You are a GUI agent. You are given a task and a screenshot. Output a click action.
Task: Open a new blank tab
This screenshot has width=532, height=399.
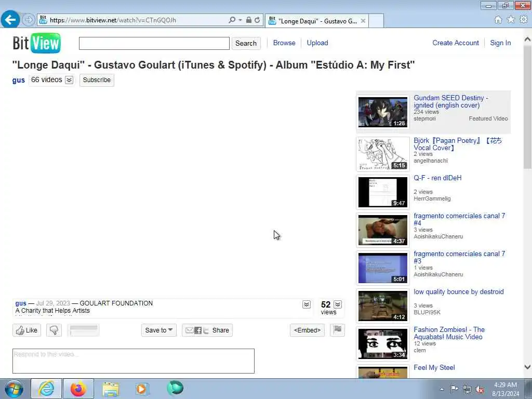click(376, 21)
